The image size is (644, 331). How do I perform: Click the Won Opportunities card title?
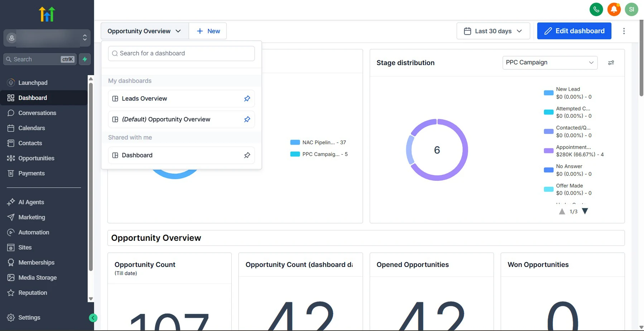(538, 264)
